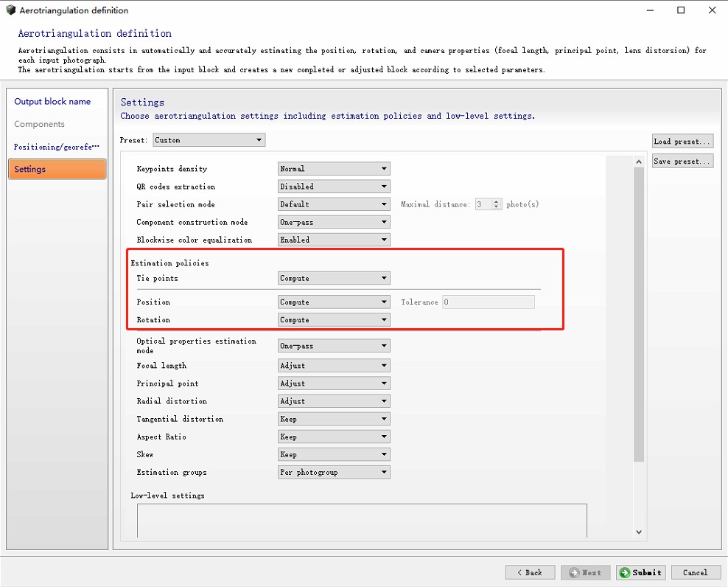This screenshot has height=587, width=728.
Task: Click the blue Settings section heading
Action: tap(142, 103)
